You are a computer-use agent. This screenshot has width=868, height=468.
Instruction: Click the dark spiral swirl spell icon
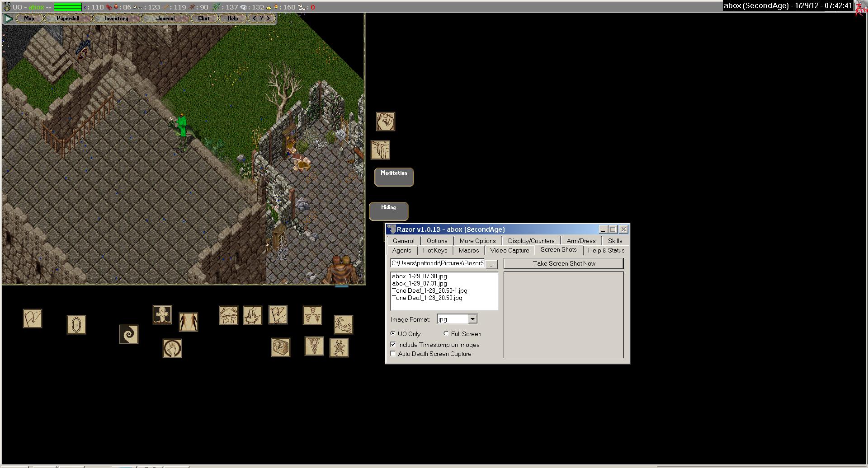(x=129, y=334)
